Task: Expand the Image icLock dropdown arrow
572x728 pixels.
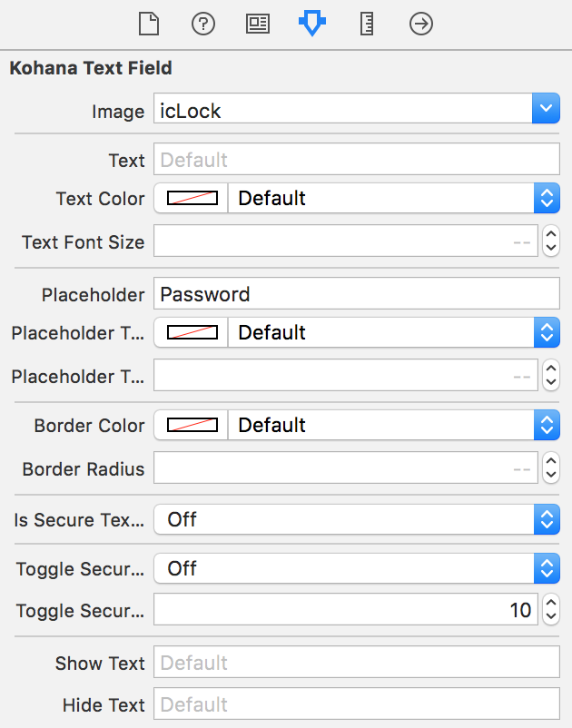Action: click(546, 109)
